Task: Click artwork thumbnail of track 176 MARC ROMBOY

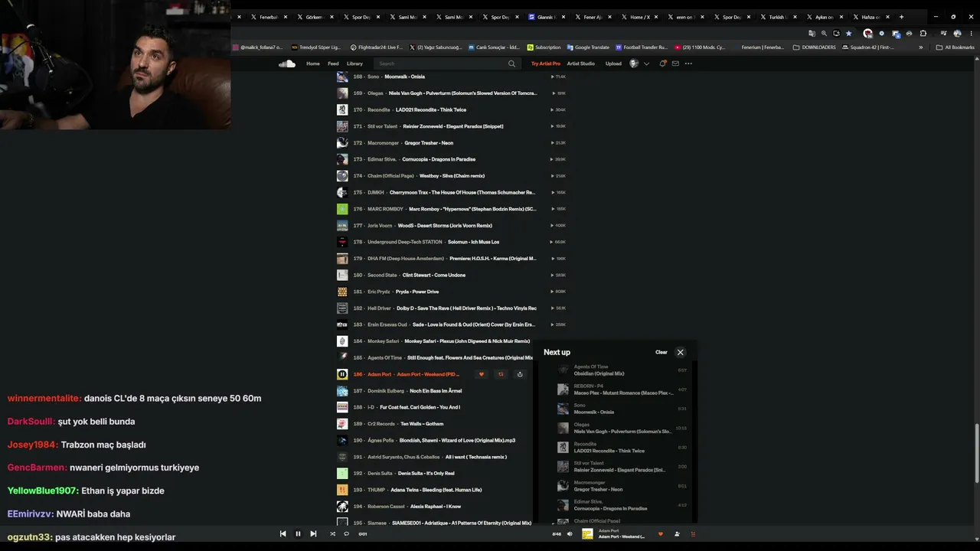Action: coord(342,209)
